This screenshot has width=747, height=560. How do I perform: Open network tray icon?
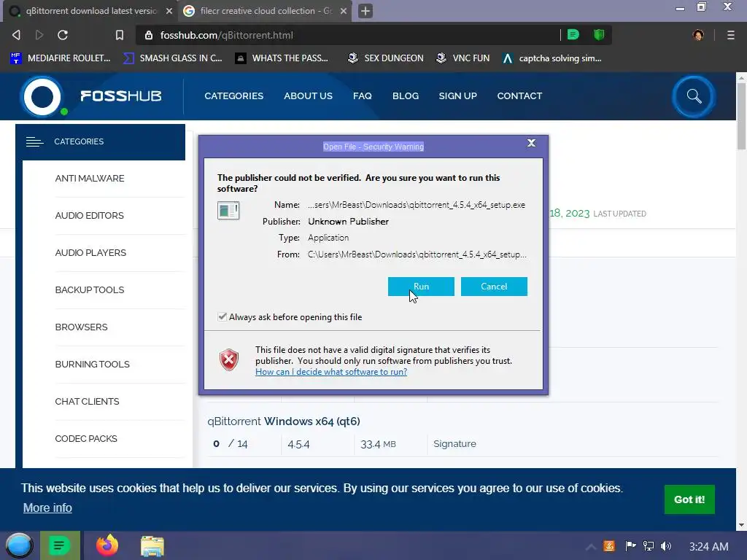point(649,546)
